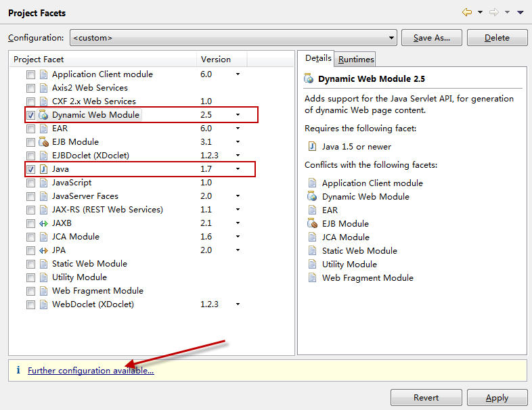
Task: Click the CXF 2.x Web Services facet icon
Action: click(x=43, y=101)
